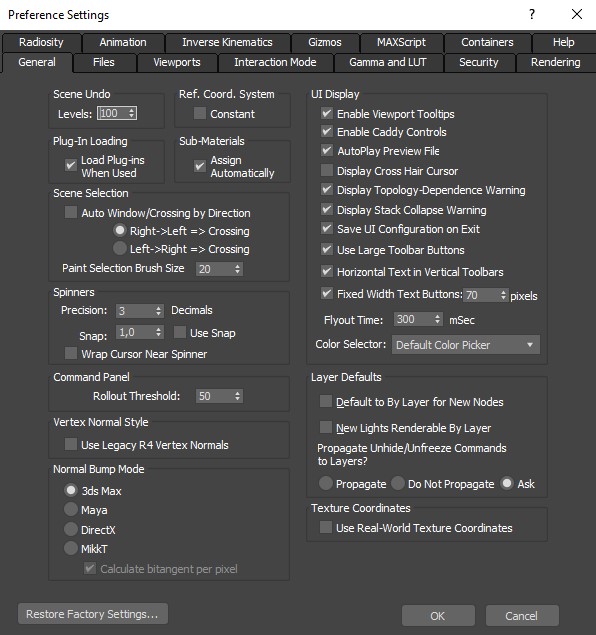Switch to the Rendering tab

[556, 62]
